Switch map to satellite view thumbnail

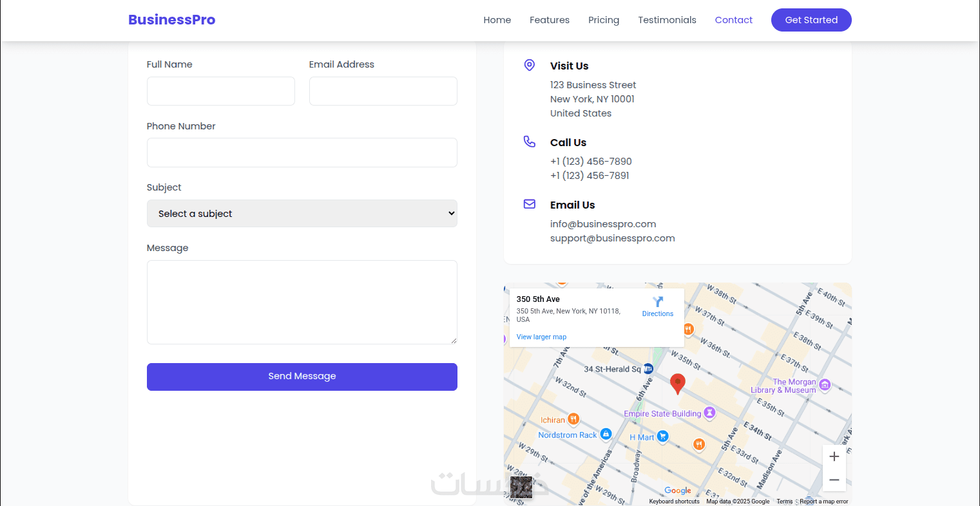[x=521, y=487]
